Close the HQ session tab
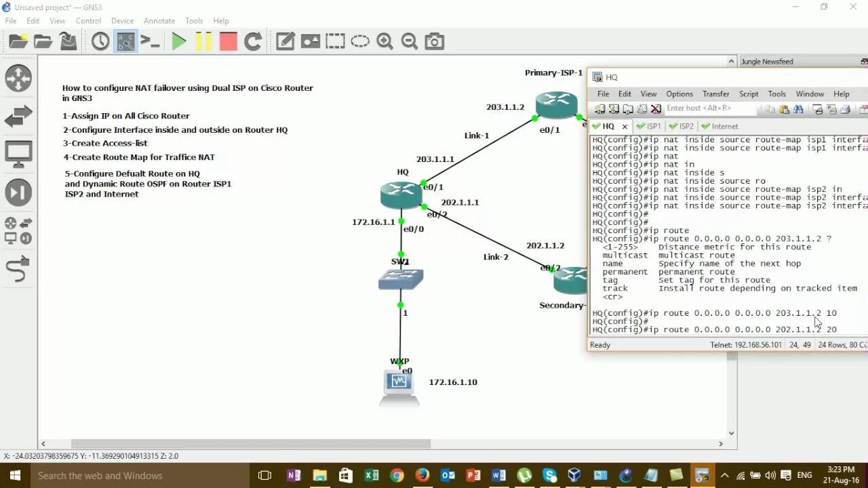Image resolution: width=868 pixels, height=488 pixels. pos(625,127)
